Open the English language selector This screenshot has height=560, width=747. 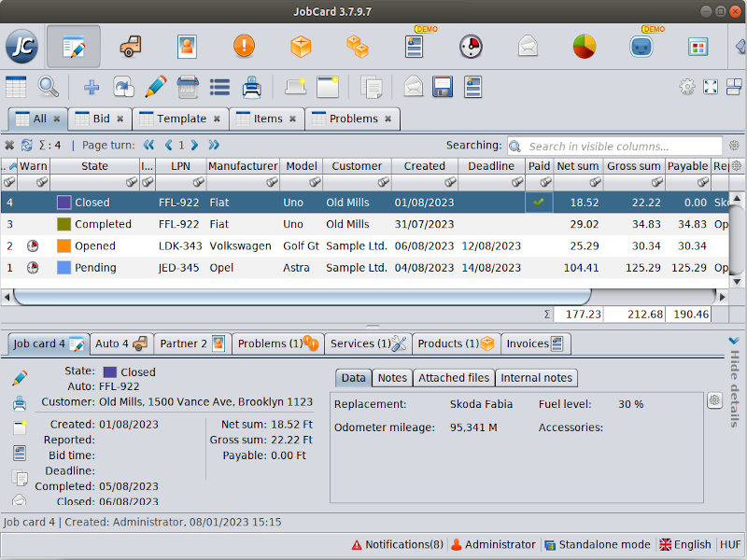[x=684, y=544]
